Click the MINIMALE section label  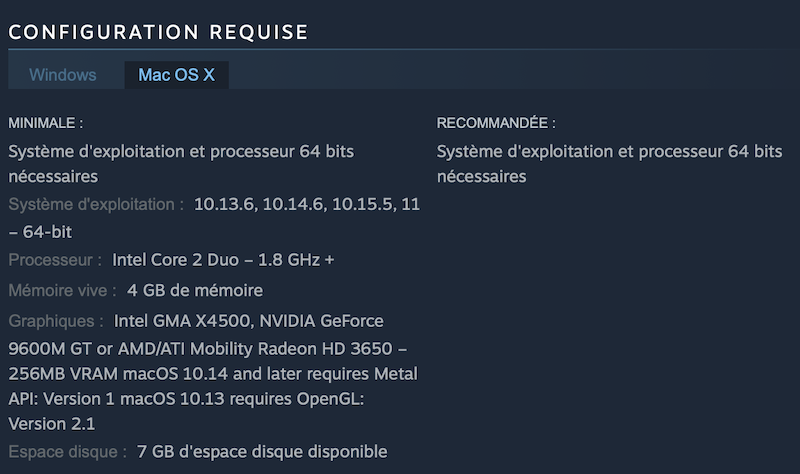pos(46,123)
